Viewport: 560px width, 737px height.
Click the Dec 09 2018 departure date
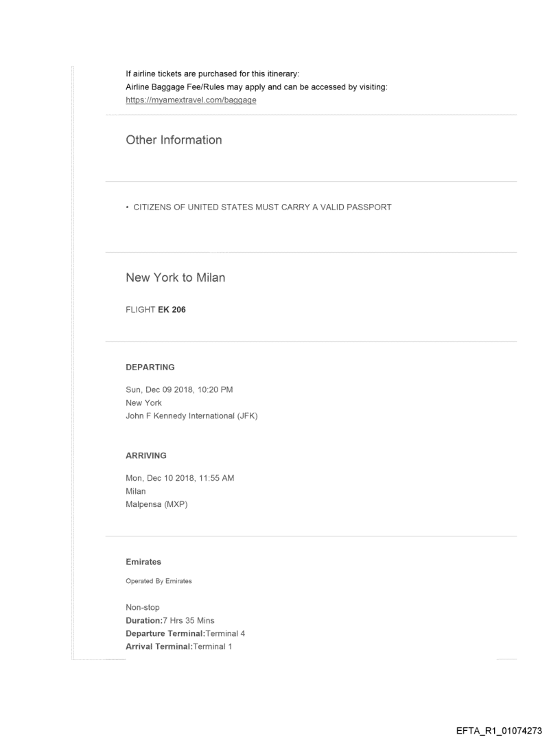pyautogui.click(x=181, y=391)
